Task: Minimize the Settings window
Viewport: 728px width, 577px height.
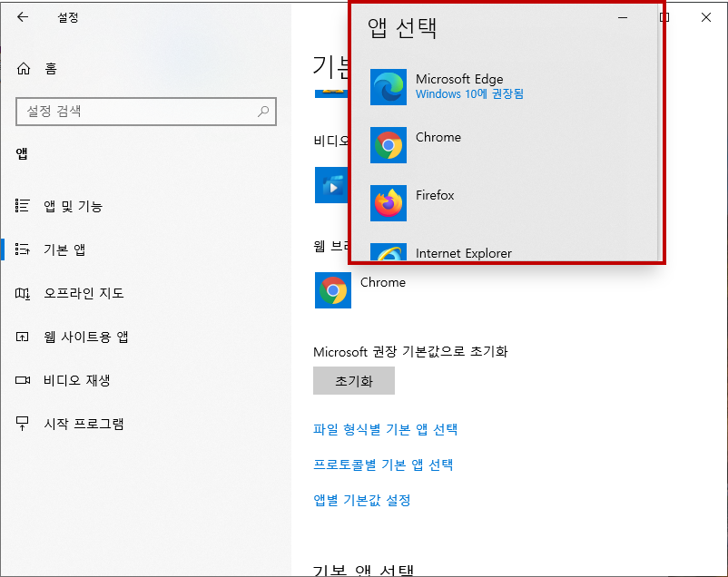Action: click(623, 17)
